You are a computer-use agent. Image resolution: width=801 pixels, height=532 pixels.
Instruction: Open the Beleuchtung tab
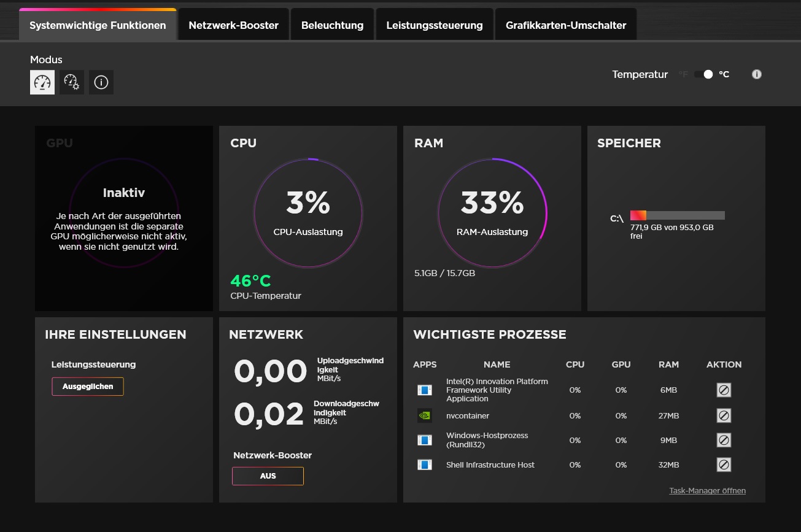[332, 26]
